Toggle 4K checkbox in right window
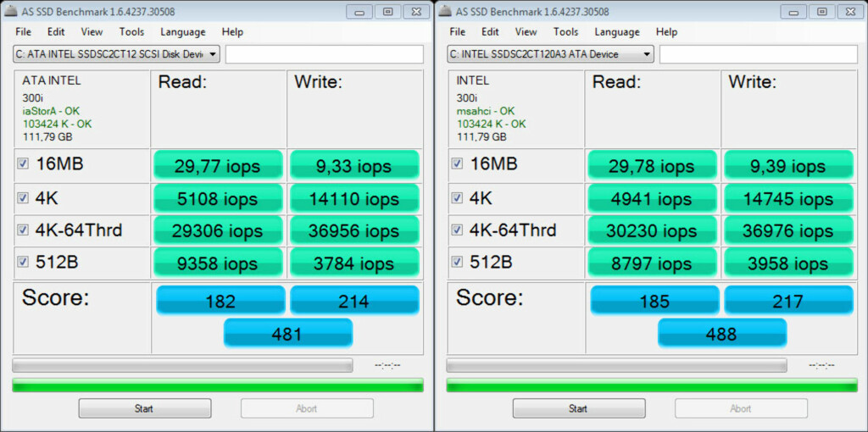 pos(457,198)
